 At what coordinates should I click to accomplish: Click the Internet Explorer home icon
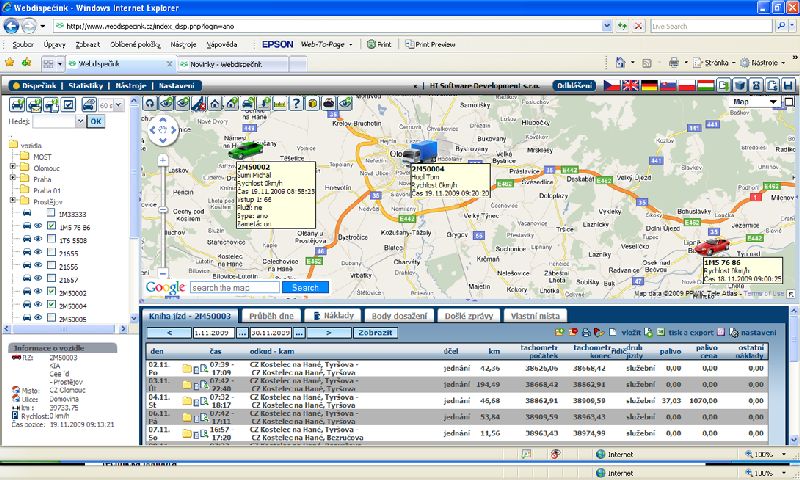pyautogui.click(x=620, y=63)
